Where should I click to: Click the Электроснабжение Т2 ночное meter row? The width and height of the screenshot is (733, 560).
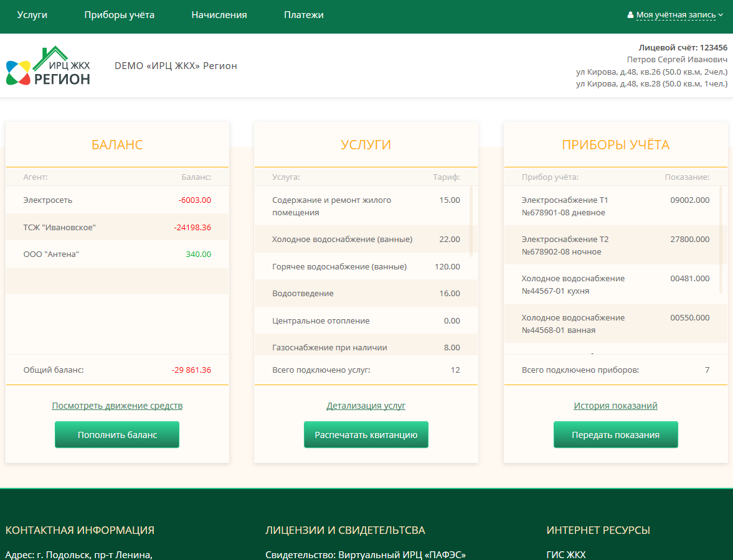[x=615, y=246]
